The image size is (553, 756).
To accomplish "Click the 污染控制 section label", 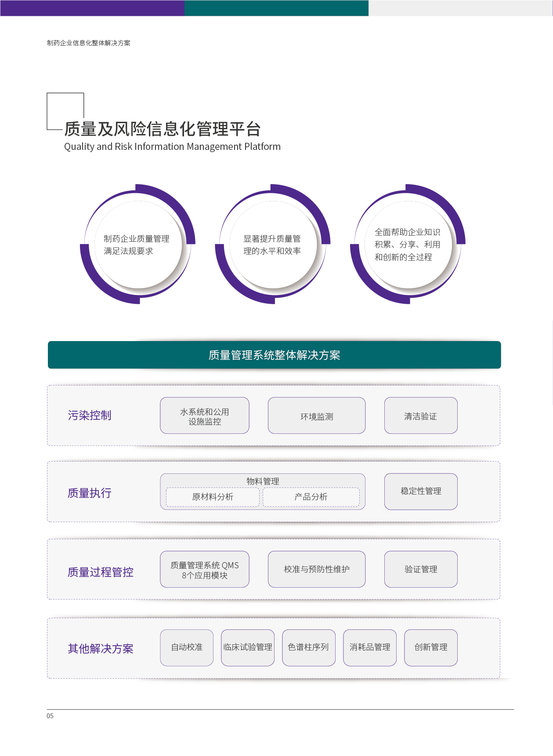I will [90, 415].
